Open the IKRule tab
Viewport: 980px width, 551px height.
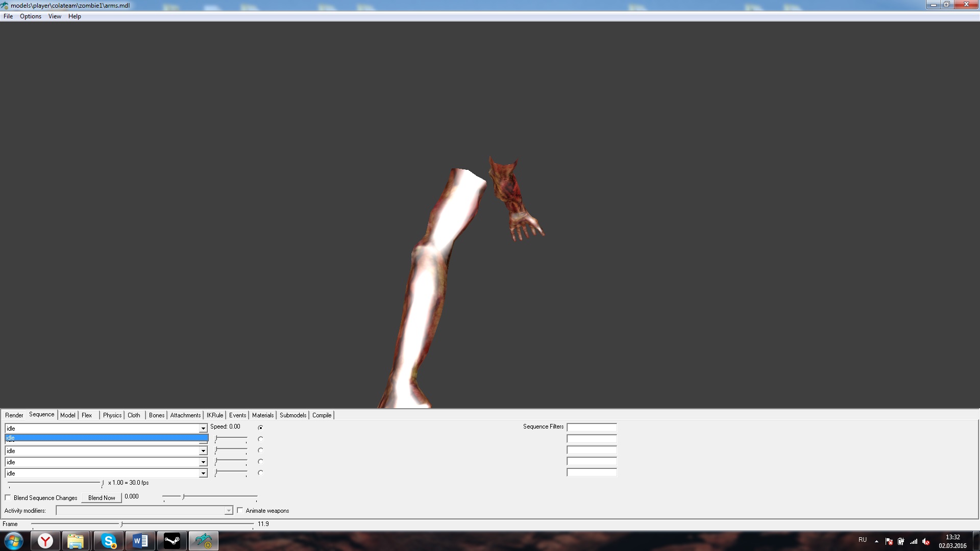tap(215, 415)
